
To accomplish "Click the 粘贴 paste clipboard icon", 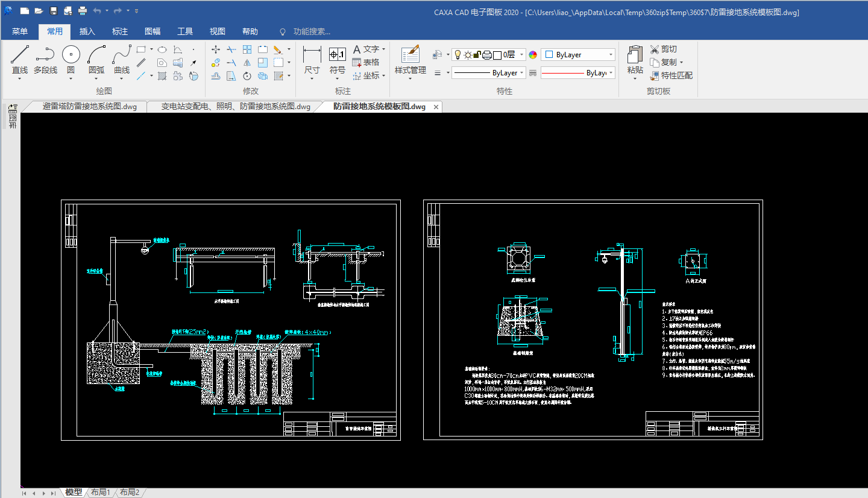I will click(x=635, y=60).
